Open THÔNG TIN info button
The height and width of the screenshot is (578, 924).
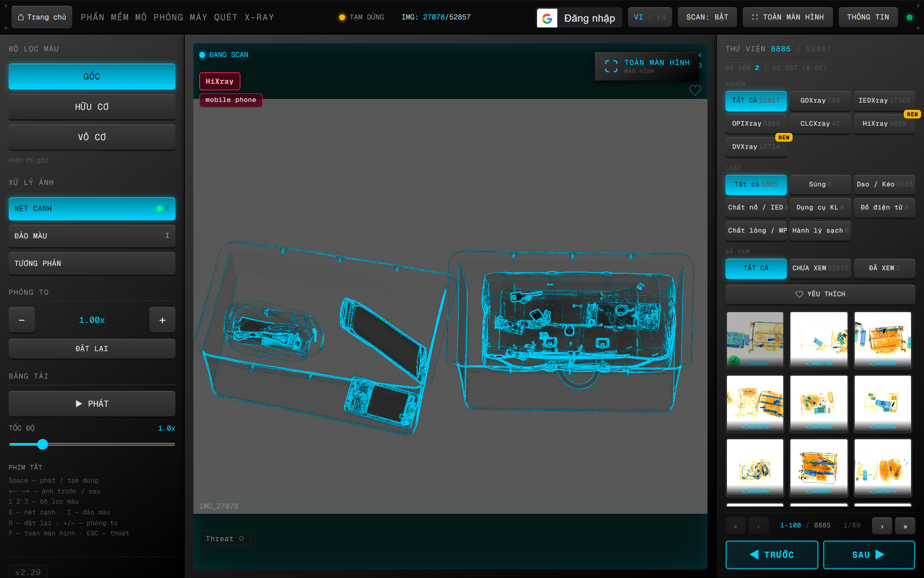[x=868, y=17]
